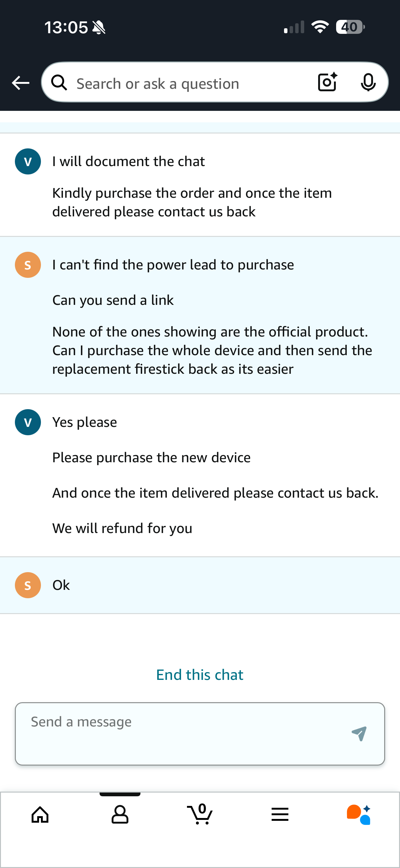The height and width of the screenshot is (868, 400).
Task: Tap the orange S avatar beside Ok
Action: (28, 585)
